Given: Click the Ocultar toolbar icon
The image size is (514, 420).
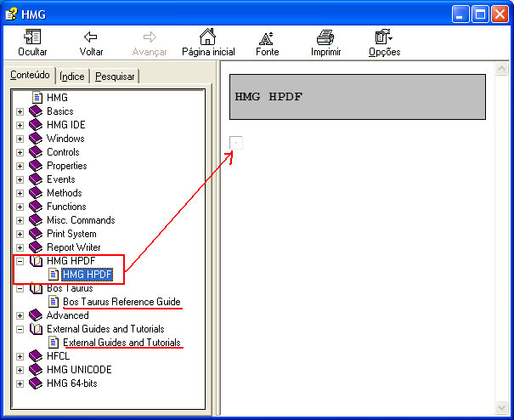Looking at the screenshot, I should (32, 38).
